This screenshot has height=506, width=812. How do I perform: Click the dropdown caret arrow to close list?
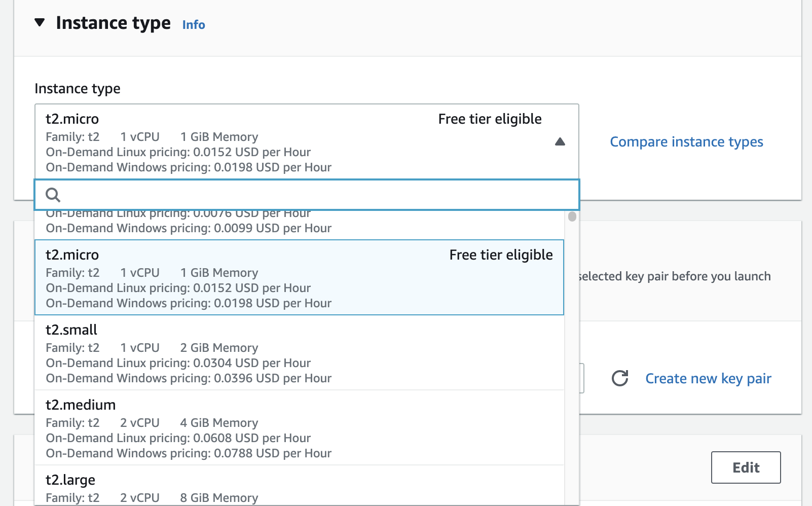[560, 141]
